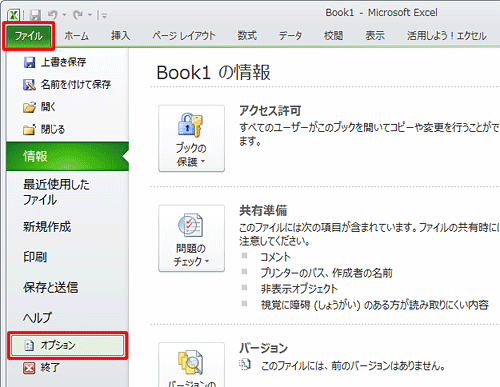Click the Undo arrow in quick access toolbar
The image size is (500, 387).
point(52,15)
